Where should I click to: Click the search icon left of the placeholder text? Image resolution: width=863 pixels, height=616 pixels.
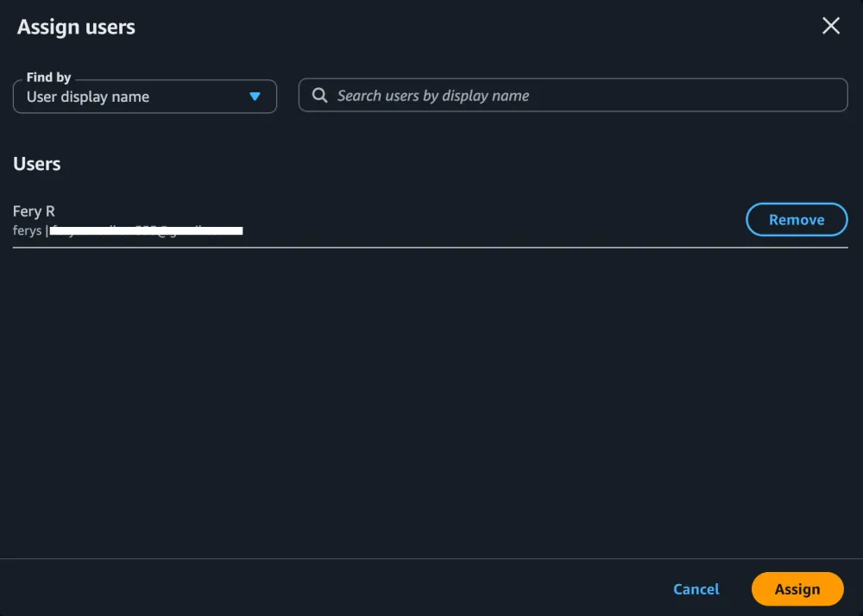coord(319,95)
